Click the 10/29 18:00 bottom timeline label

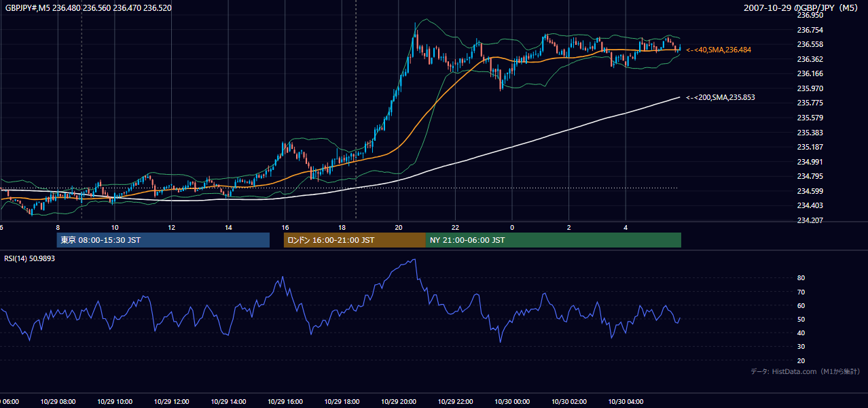[342, 402]
